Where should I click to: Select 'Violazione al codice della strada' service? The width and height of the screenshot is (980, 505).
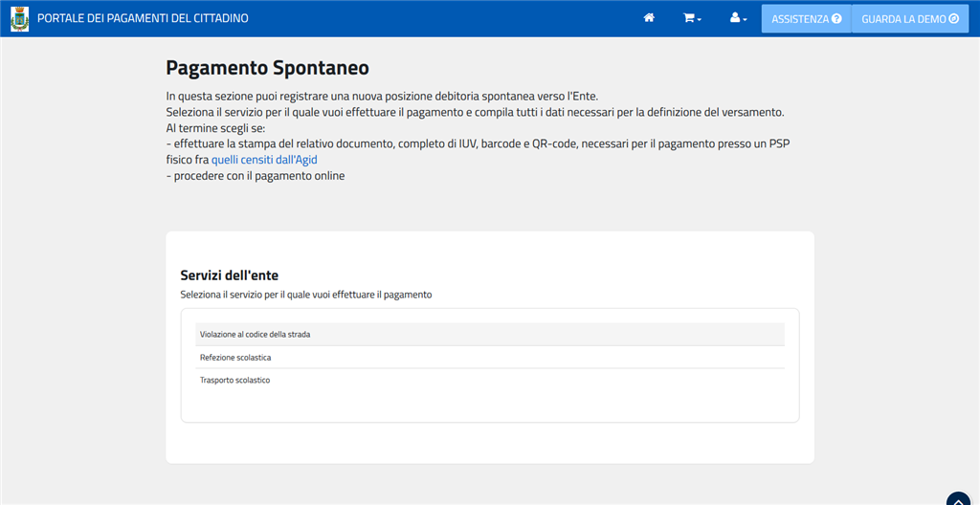[256, 334]
